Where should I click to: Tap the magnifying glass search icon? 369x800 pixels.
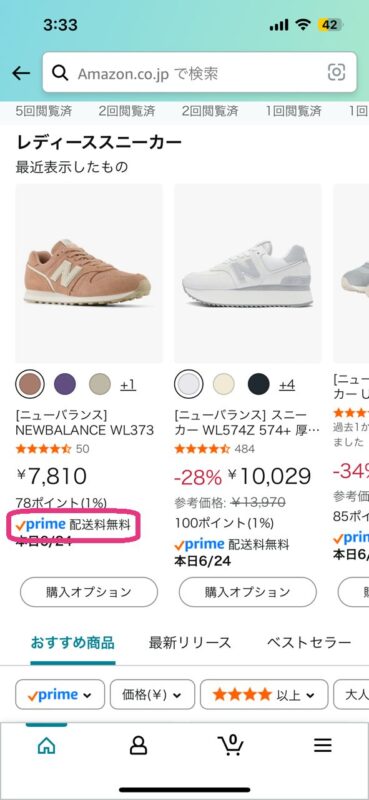coord(60,73)
